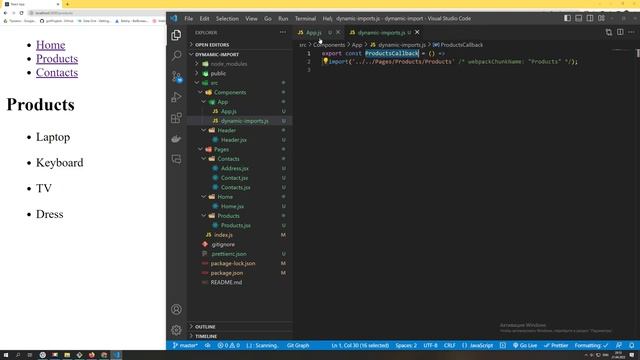Open the notifications bell icon

(631, 345)
